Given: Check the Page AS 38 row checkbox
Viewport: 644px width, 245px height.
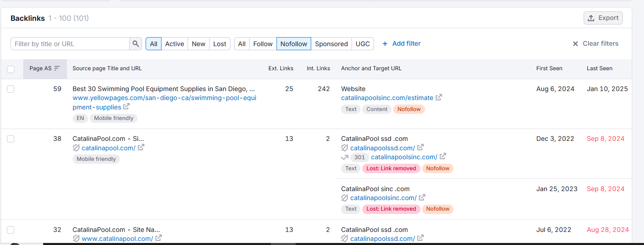Looking at the screenshot, I should click(x=11, y=139).
